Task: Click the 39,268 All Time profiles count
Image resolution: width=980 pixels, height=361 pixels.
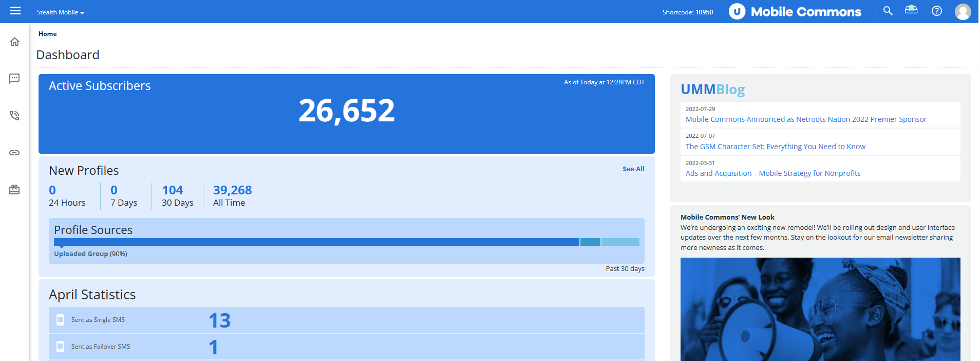Action: pos(232,190)
